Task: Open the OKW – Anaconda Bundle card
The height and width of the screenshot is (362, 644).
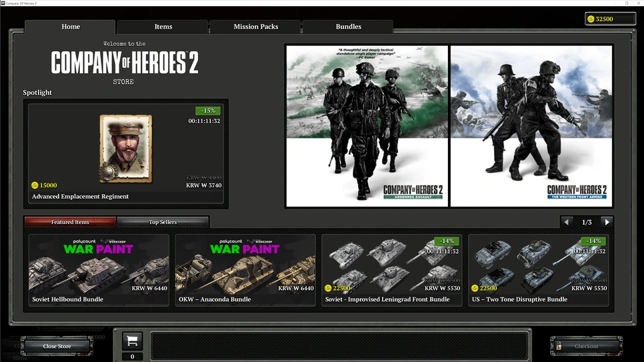Action: pos(245,270)
